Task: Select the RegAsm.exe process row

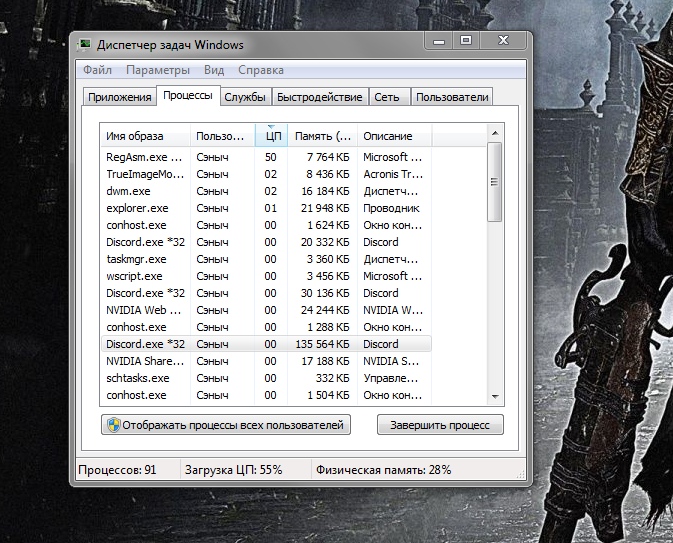Action: tap(266, 157)
